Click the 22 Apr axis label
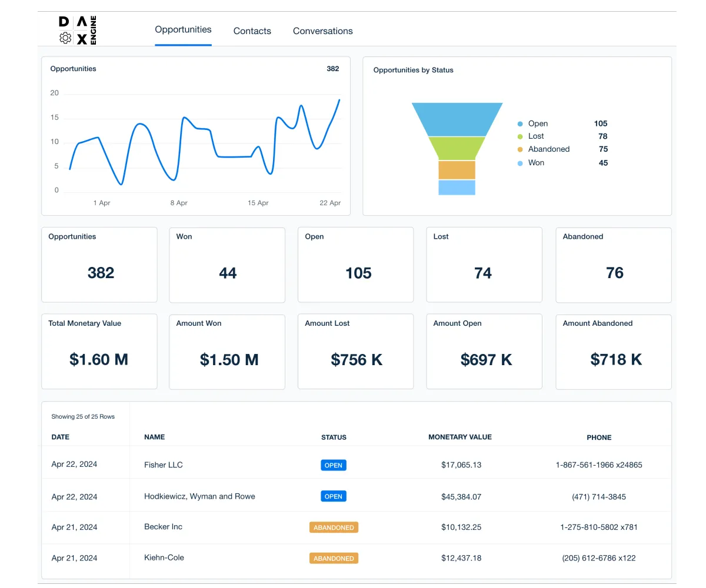Screen dimensions: 706x588 click(x=330, y=203)
